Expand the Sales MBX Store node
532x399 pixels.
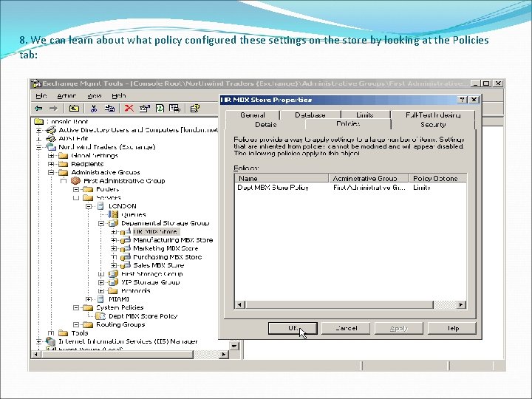click(114, 265)
